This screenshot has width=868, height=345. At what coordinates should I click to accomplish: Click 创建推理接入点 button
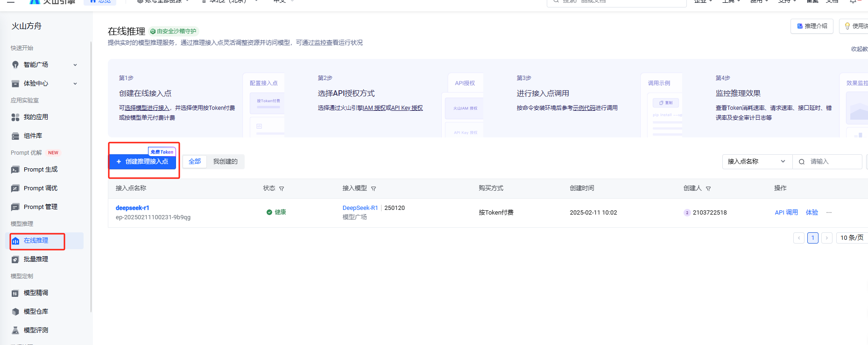click(142, 162)
